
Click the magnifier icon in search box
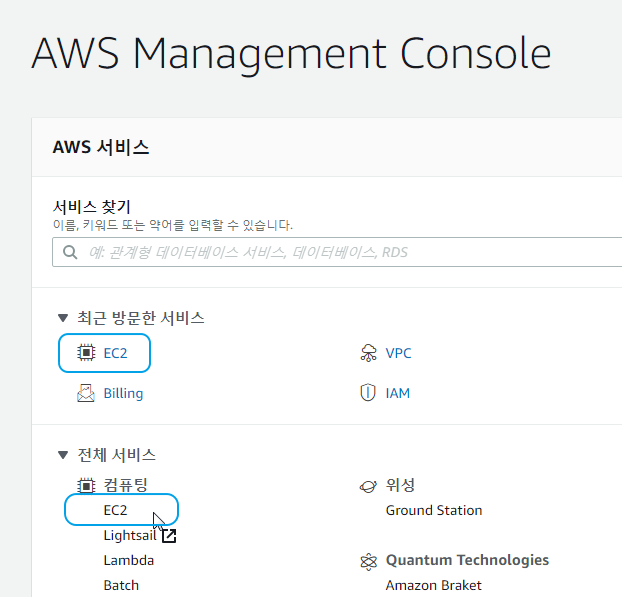[70, 252]
